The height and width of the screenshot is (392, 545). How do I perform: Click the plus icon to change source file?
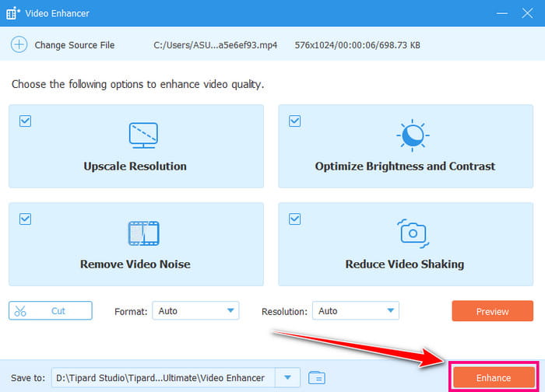pos(19,45)
